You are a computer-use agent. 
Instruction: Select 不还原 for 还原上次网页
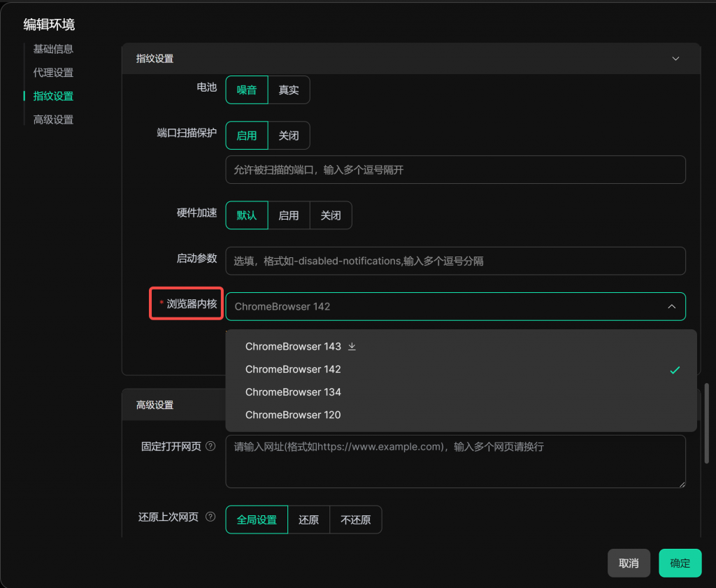click(x=355, y=520)
